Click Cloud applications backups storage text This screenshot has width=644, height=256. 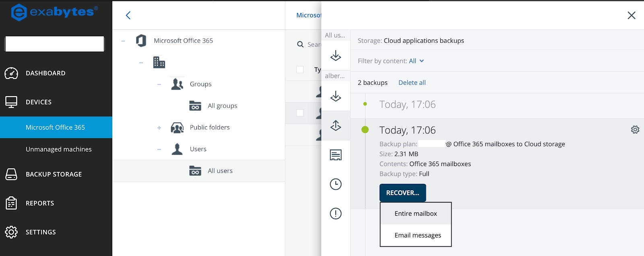tap(424, 41)
